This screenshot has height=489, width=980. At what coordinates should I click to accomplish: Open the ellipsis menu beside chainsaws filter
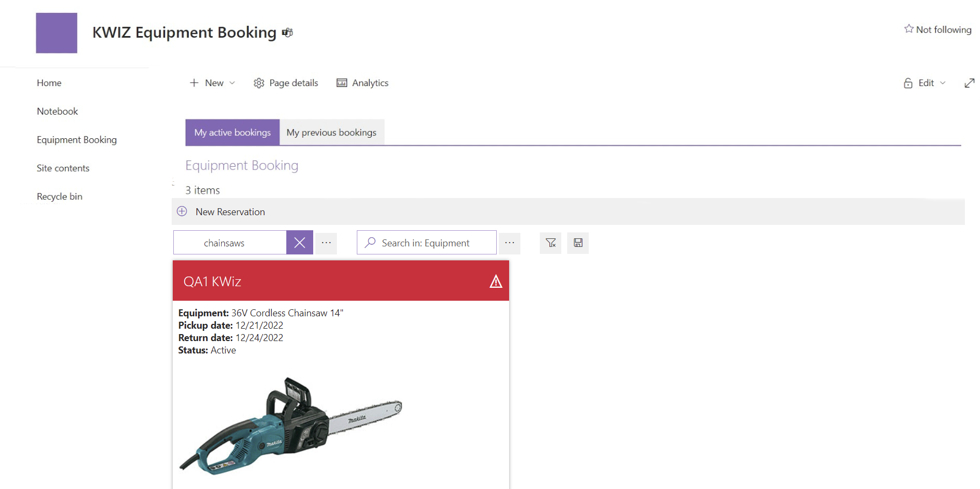pyautogui.click(x=326, y=243)
